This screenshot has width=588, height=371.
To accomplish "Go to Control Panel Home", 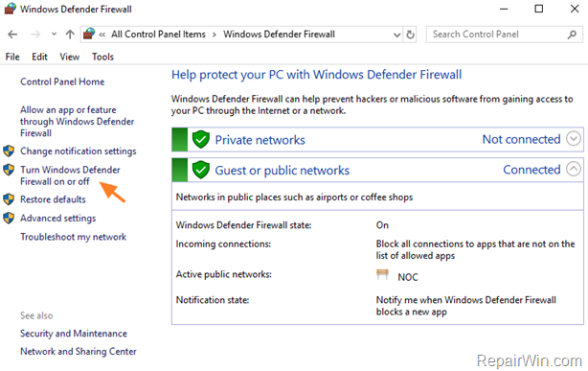I will [62, 81].
